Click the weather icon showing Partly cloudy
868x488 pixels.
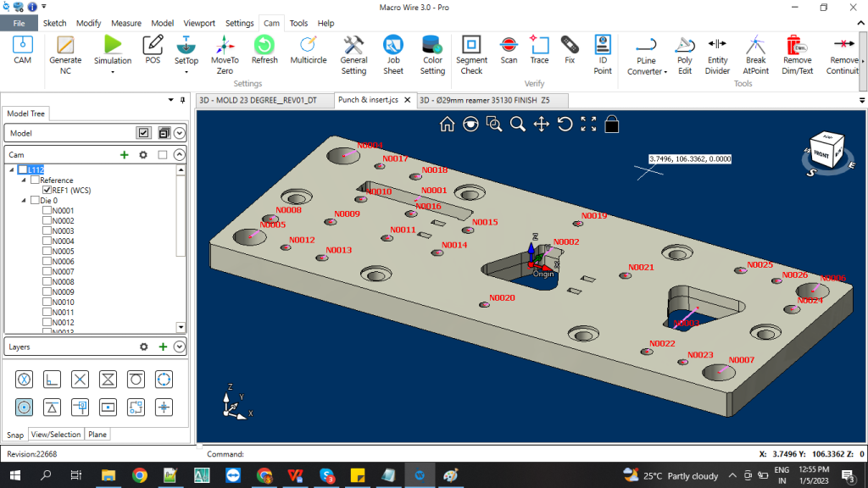631,475
